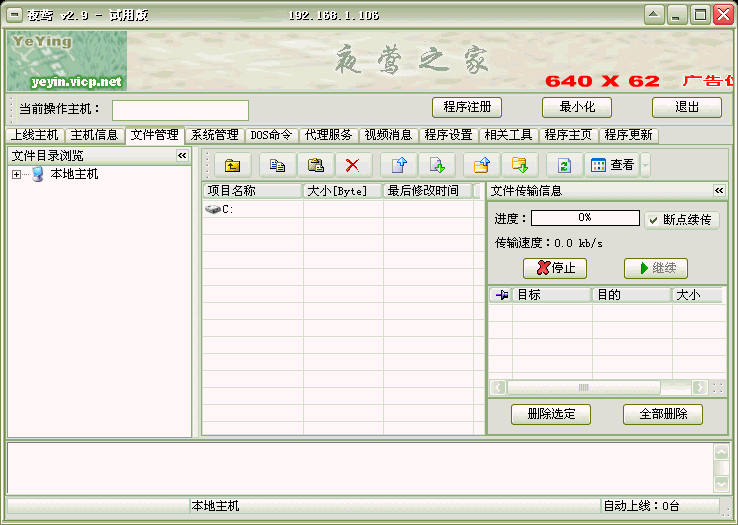Click the download file icon with green arrow
738x525 pixels.
point(436,166)
